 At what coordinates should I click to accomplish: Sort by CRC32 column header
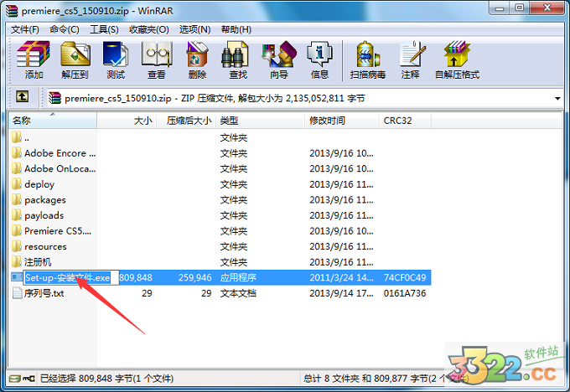pos(406,121)
